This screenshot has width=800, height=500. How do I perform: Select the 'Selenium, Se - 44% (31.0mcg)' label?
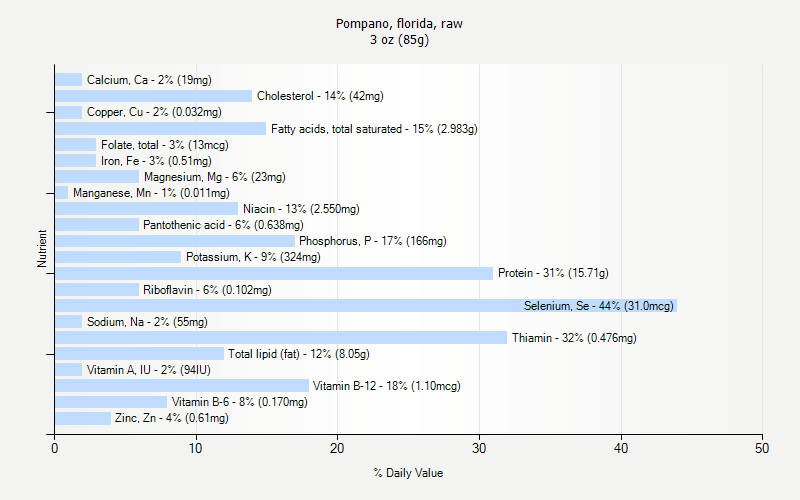pyautogui.click(x=598, y=306)
